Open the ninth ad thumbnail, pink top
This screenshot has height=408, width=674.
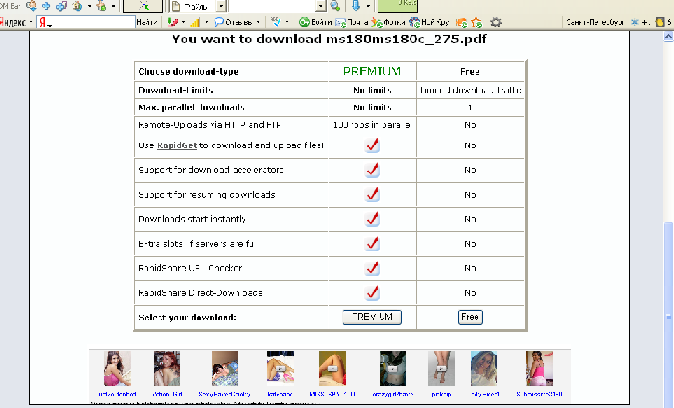(539, 368)
